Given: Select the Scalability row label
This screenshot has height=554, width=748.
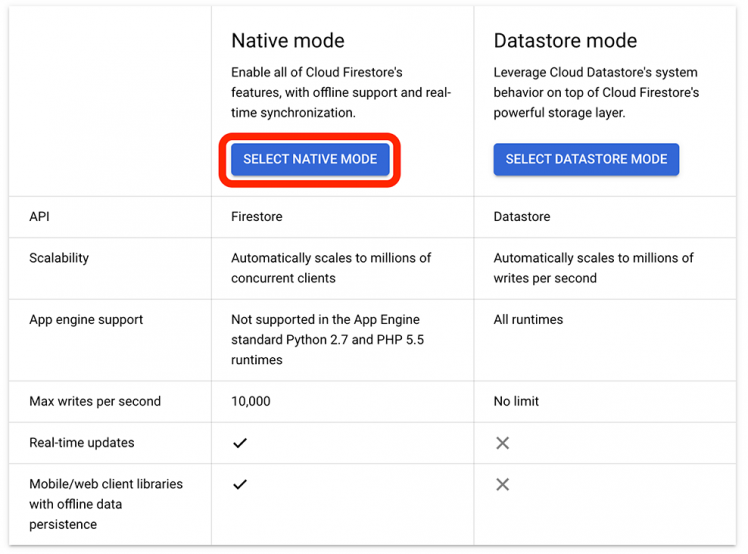Looking at the screenshot, I should [x=59, y=258].
